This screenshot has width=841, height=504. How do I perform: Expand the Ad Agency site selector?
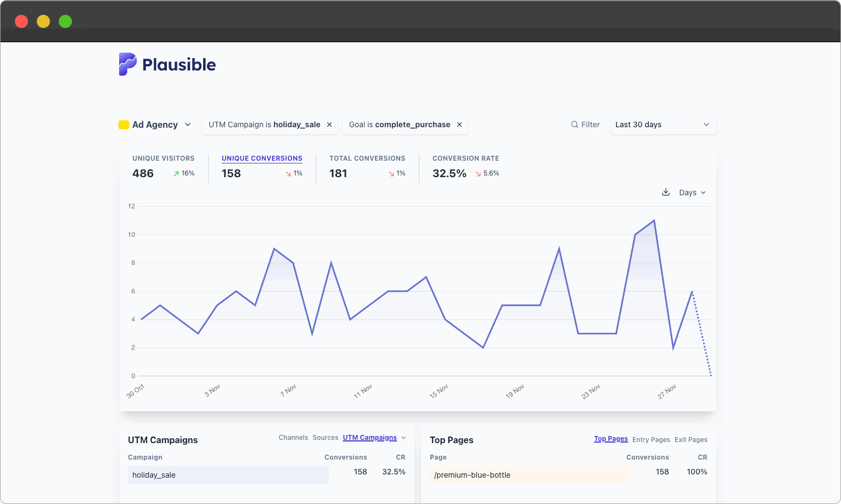pyautogui.click(x=160, y=124)
